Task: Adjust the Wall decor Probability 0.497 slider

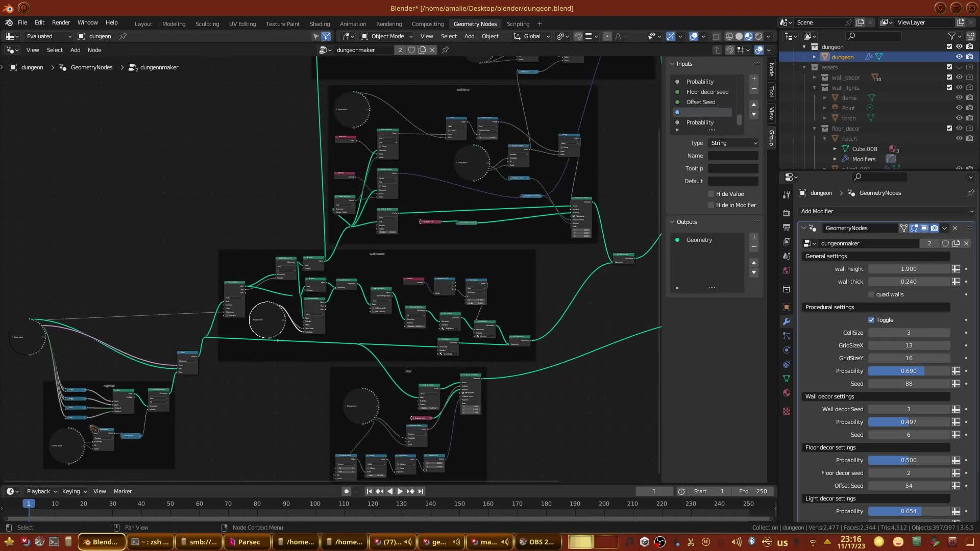Action: point(909,422)
